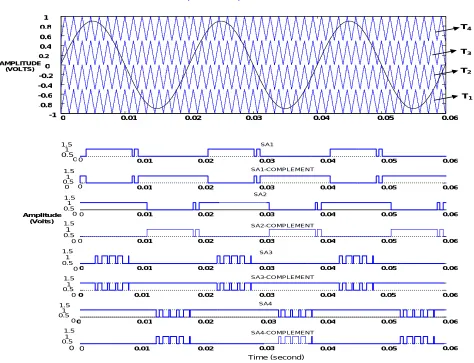Select the -0.2 value on the top plot's y-axis
474x363 pixels.
[x=45, y=76]
